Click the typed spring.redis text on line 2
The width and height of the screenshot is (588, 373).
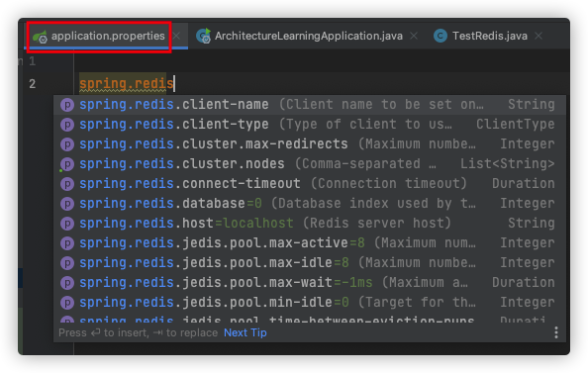point(127,83)
